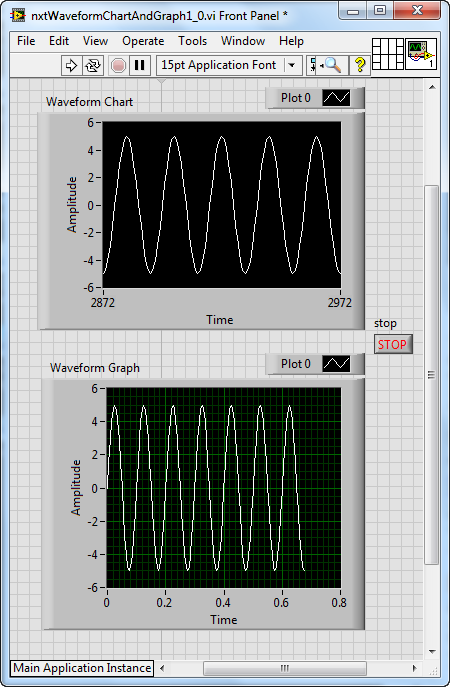Click the VI icon in top-right corner
Viewport: 450px width, 687px height.
[x=421, y=53]
